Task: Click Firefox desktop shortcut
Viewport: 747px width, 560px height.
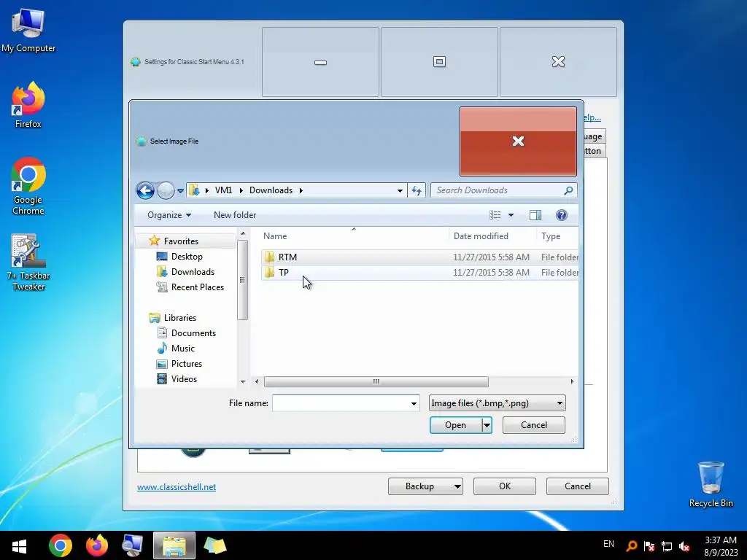Action: [x=28, y=105]
